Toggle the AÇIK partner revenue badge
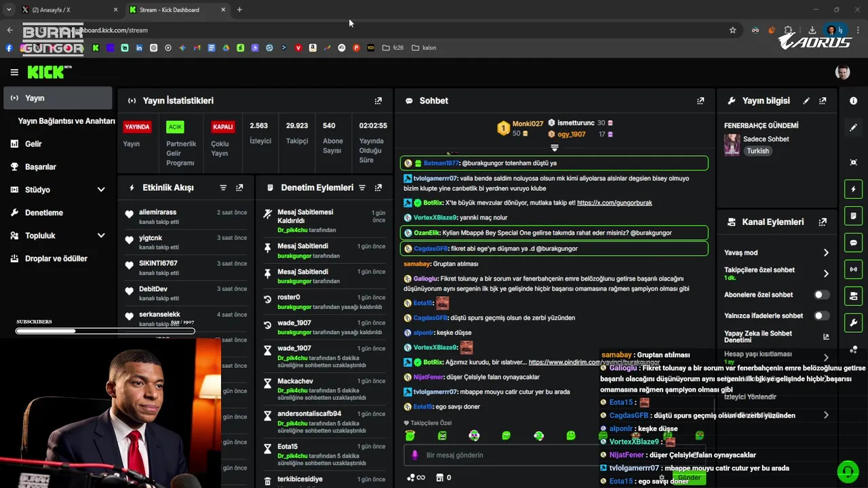The height and width of the screenshot is (488, 868). coord(175,127)
